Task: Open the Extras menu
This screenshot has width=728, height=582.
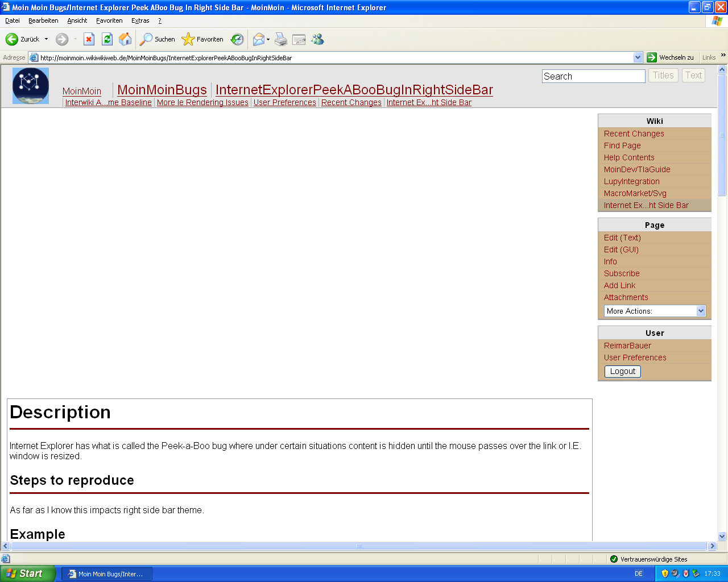Action: [x=140, y=20]
